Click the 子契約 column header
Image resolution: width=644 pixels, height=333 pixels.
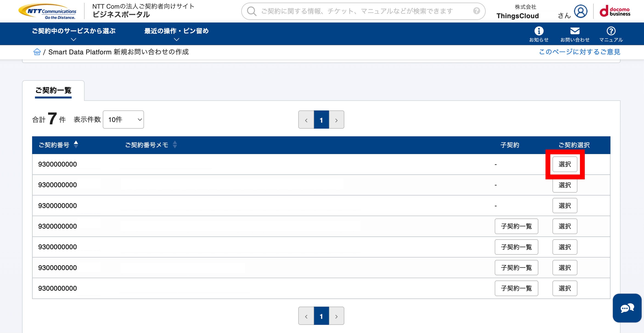[510, 145]
